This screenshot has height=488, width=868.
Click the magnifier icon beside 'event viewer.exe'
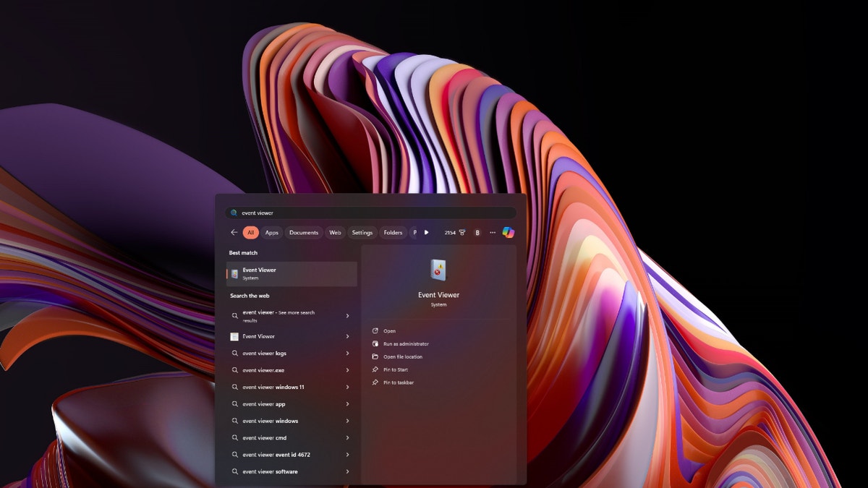coord(234,370)
